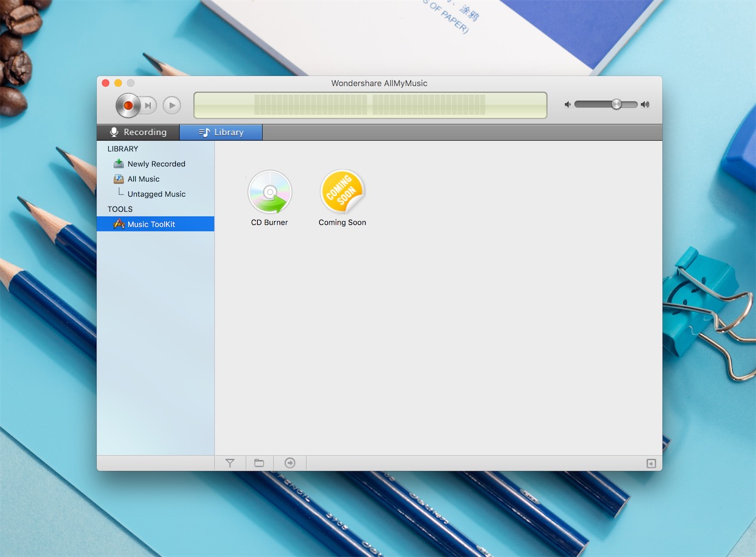Minimize the AllMyMusic window
Screen dimensions: 756x557
pyautogui.click(x=118, y=83)
